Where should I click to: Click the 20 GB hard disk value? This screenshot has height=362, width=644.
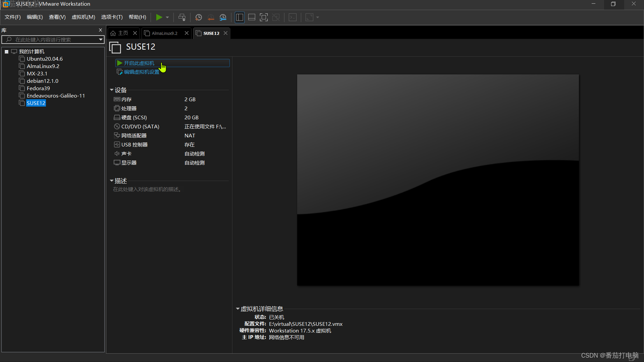192,118
